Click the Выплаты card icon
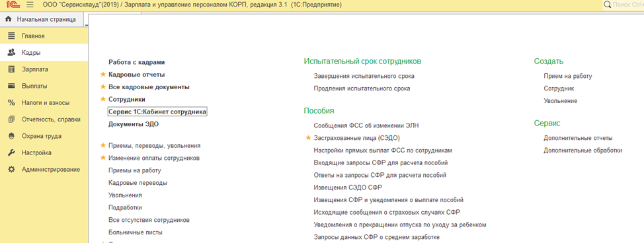The image size is (644, 243). click(x=11, y=87)
